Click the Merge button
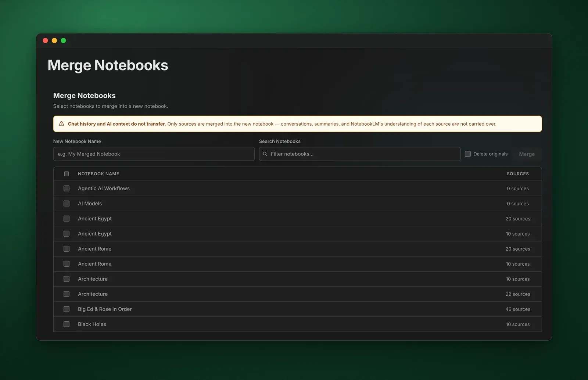The width and height of the screenshot is (588, 380). coord(527,154)
